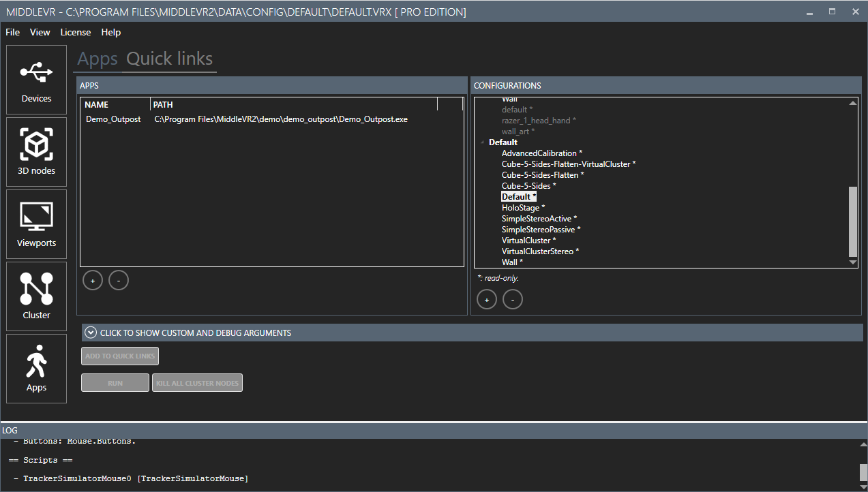Add a new app with plus button

[x=93, y=280]
